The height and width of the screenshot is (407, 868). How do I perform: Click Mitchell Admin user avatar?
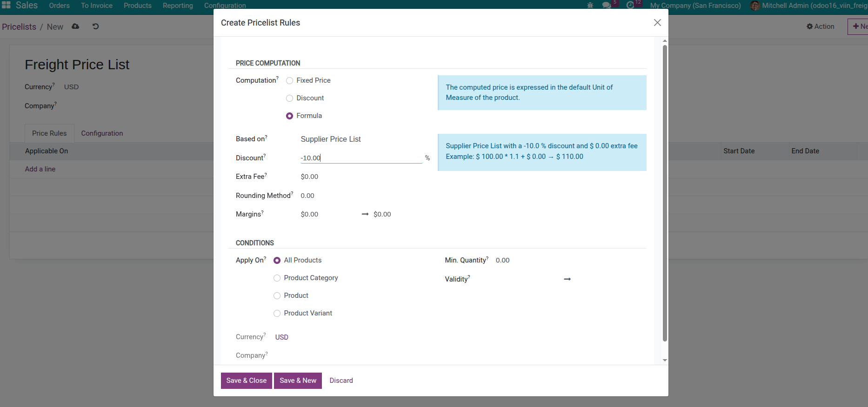(755, 6)
